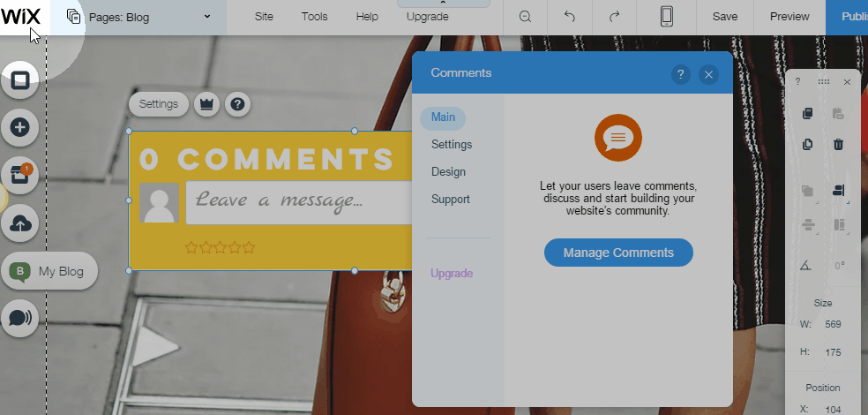Save the site

724,17
